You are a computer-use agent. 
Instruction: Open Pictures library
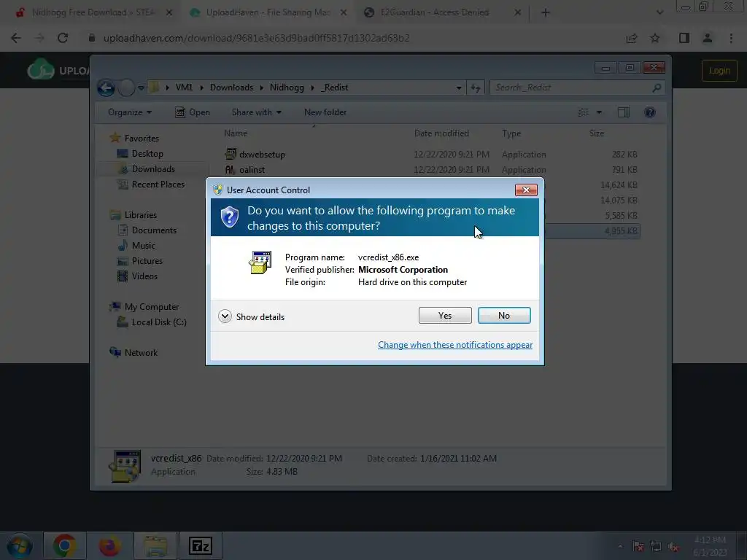click(147, 261)
